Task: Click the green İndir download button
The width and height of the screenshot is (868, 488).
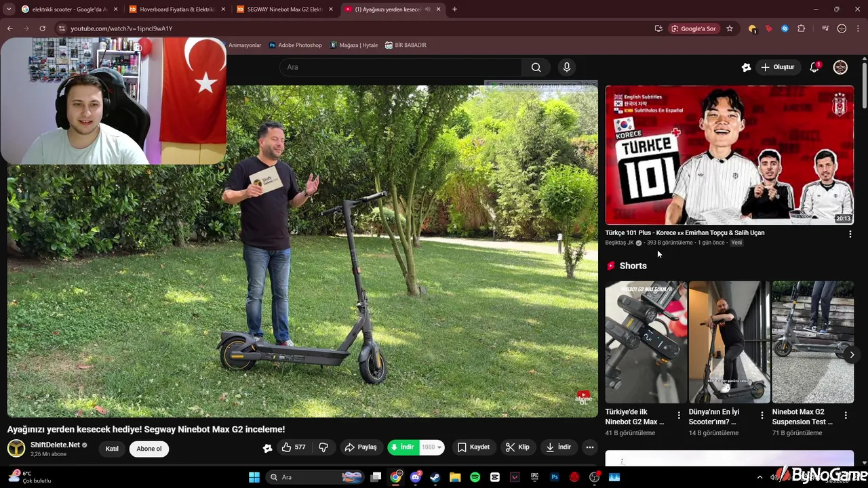Action: tap(403, 447)
